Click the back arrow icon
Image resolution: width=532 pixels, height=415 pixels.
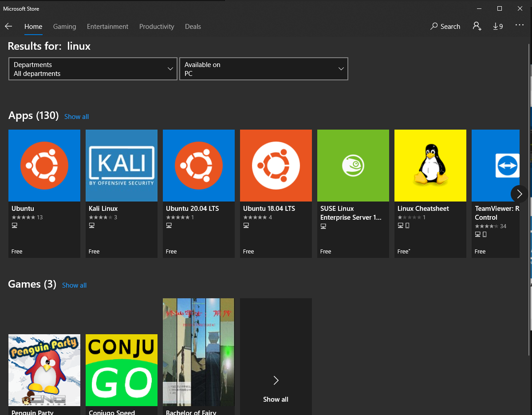[8, 27]
